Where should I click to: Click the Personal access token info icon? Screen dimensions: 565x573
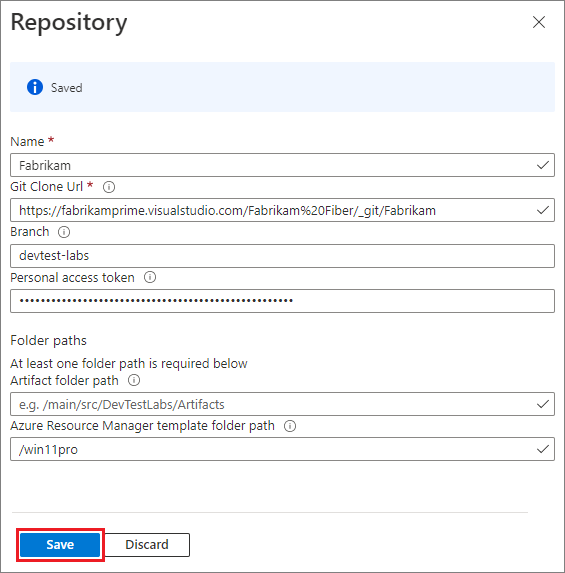(x=150, y=277)
